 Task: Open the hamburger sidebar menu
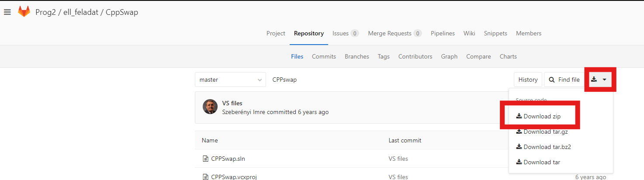click(7, 12)
